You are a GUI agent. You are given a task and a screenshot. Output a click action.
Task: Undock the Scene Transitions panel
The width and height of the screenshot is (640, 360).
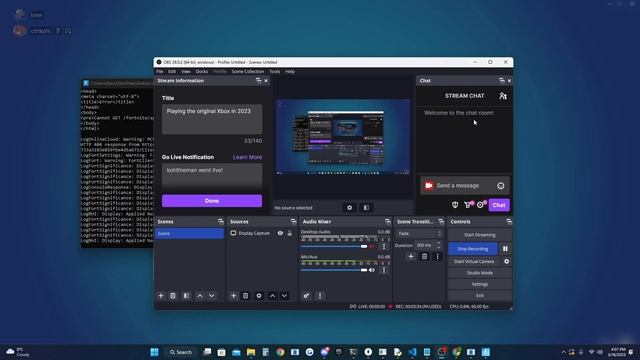(x=441, y=222)
